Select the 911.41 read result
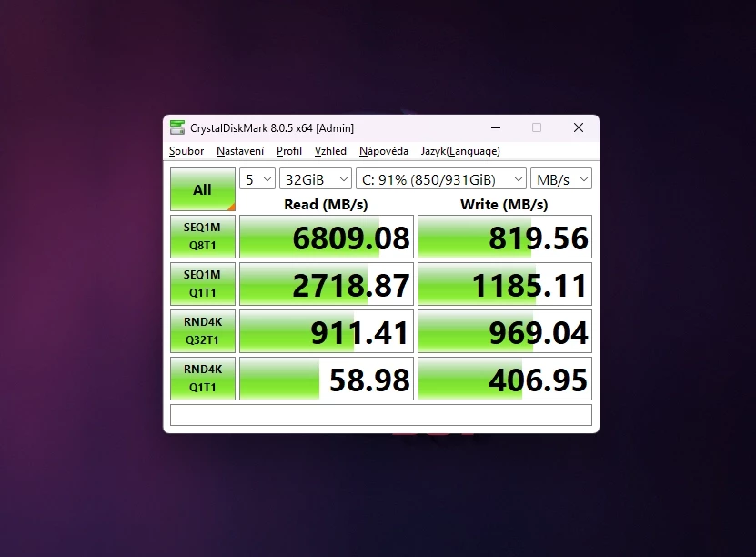The width and height of the screenshot is (756, 557). (327, 330)
